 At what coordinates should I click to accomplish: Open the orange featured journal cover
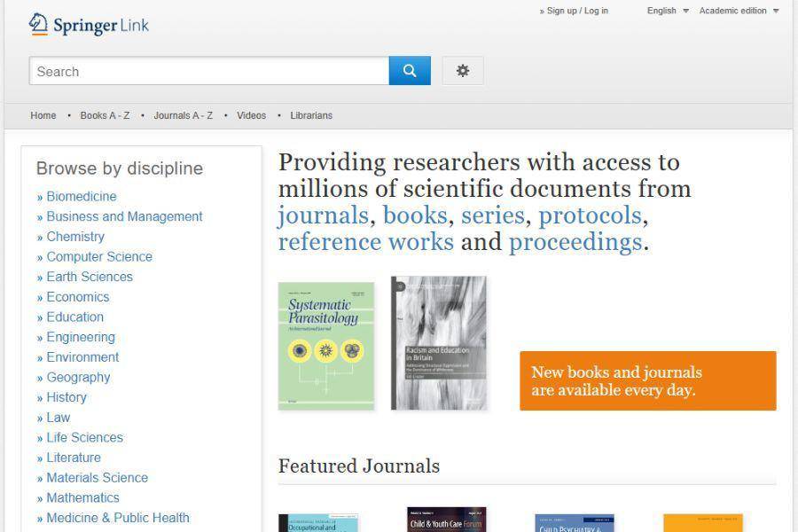pyautogui.click(x=703, y=523)
